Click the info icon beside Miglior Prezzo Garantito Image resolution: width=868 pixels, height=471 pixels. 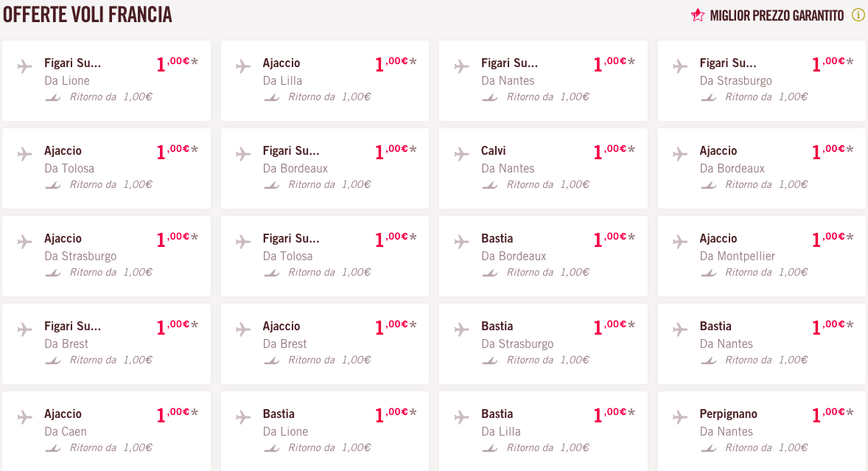point(858,15)
